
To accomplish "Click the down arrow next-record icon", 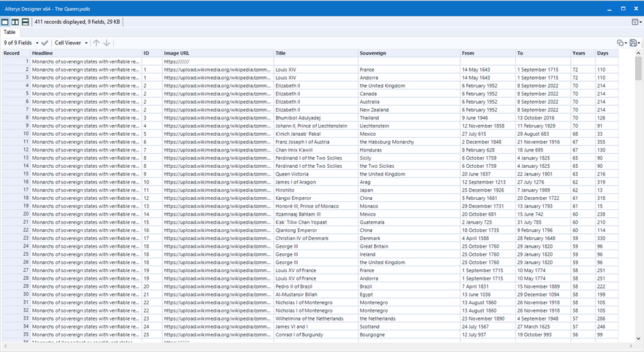I will click(106, 43).
